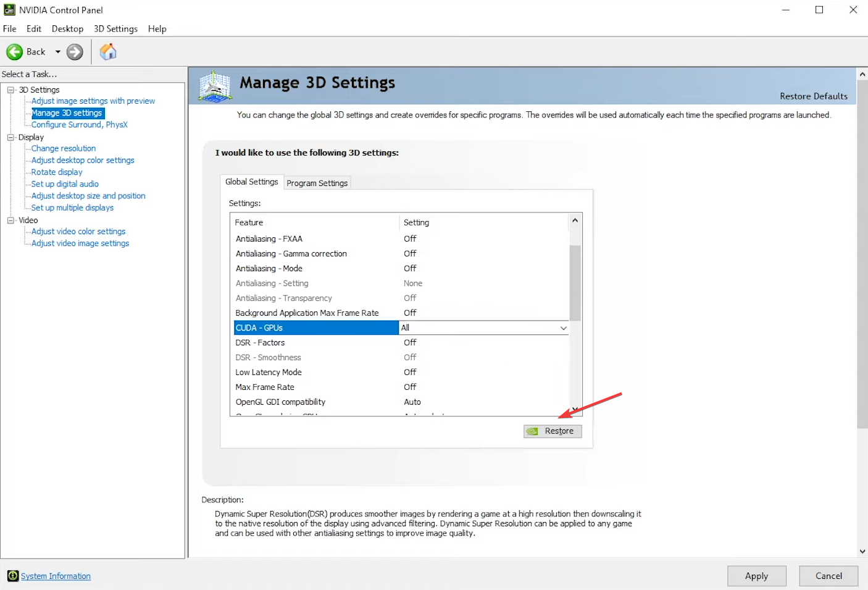This screenshot has width=868, height=590.
Task: Click the Feature column header
Action: pos(315,222)
